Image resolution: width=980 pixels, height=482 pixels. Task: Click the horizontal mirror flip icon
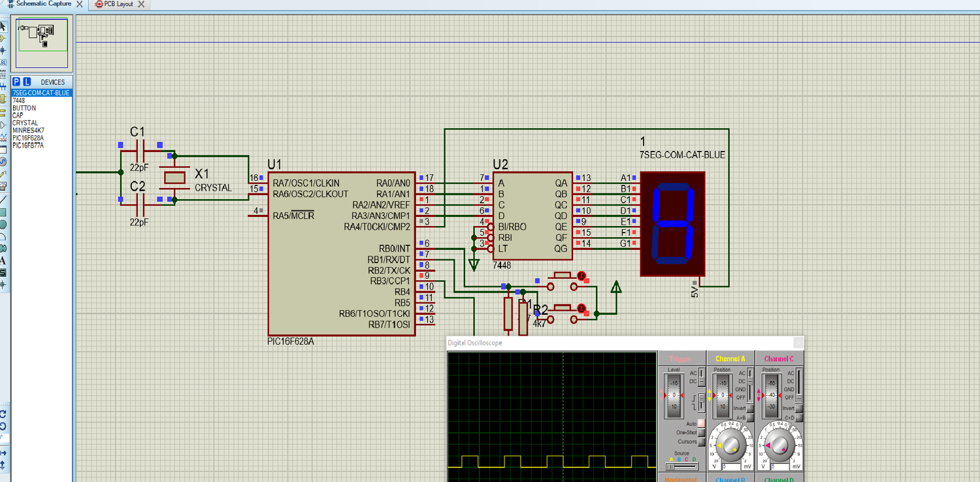click(x=3, y=453)
